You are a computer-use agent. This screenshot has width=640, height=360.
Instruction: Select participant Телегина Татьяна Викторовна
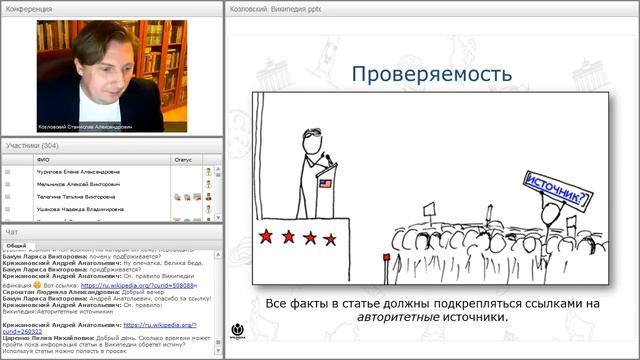[76, 197]
